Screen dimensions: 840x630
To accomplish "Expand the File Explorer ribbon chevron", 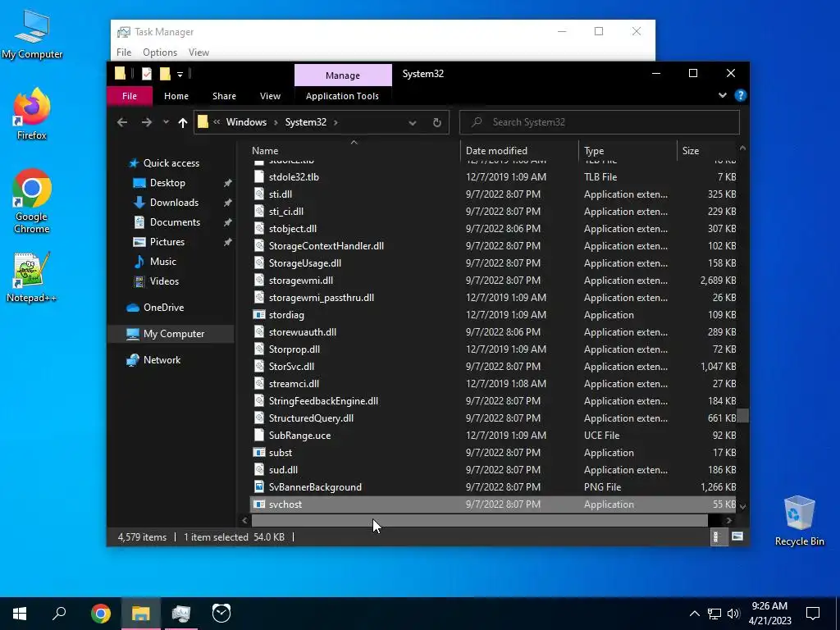I will [723, 95].
